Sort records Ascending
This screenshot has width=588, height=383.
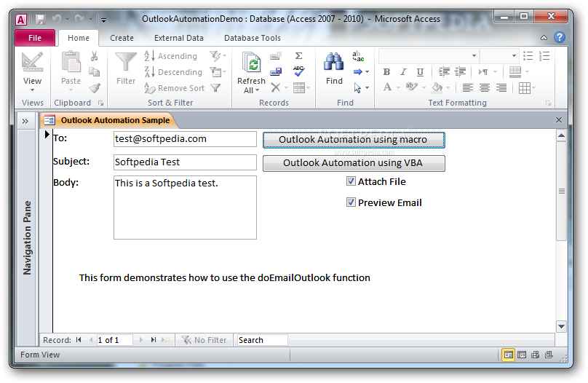point(171,56)
